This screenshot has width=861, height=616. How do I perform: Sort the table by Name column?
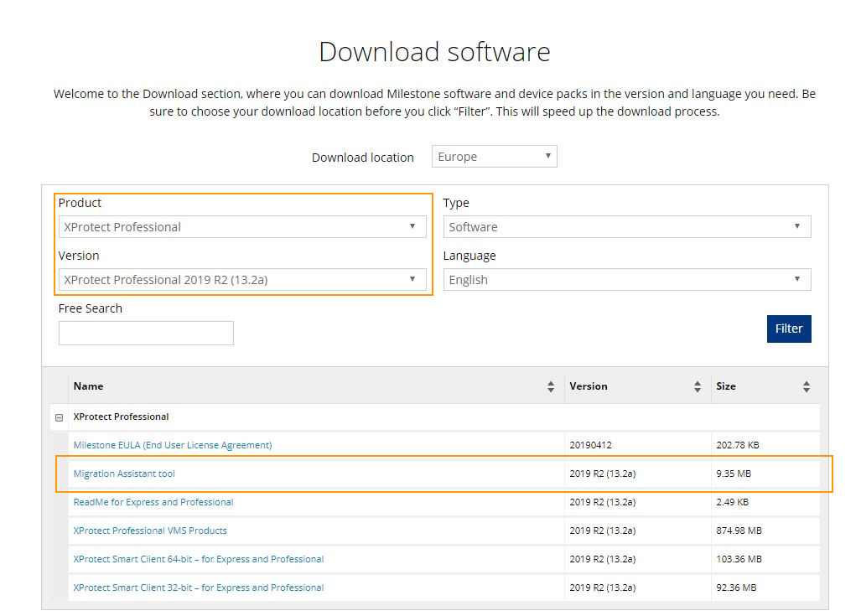tap(552, 386)
